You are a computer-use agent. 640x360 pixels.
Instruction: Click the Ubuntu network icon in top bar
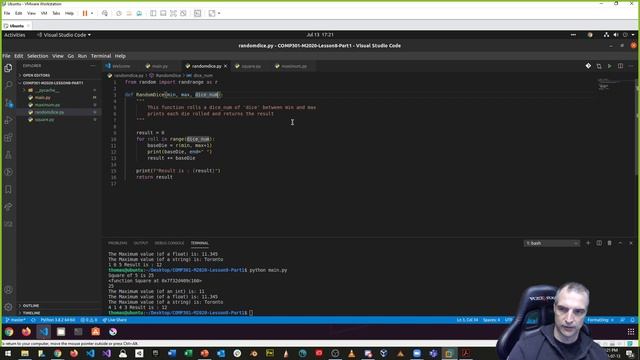point(606,35)
